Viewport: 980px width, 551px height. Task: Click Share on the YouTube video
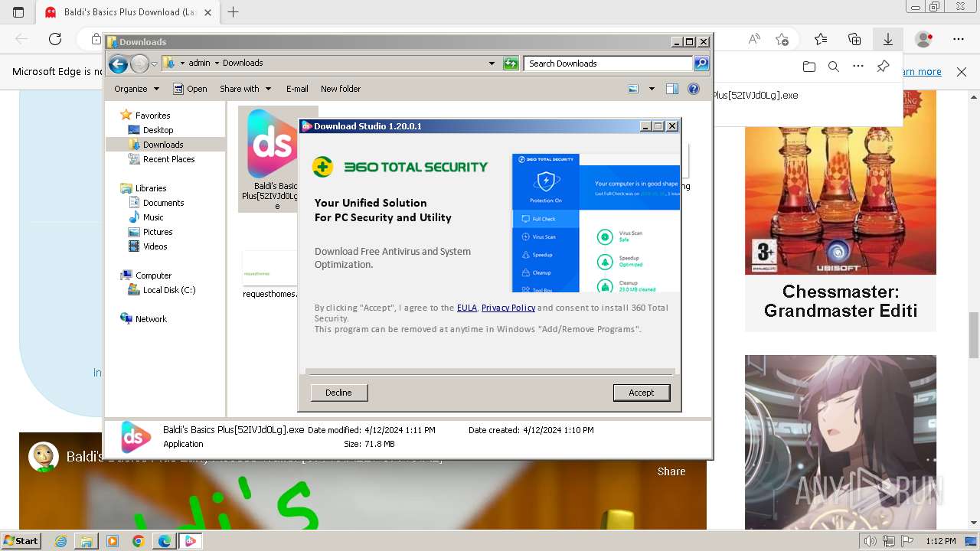point(671,471)
